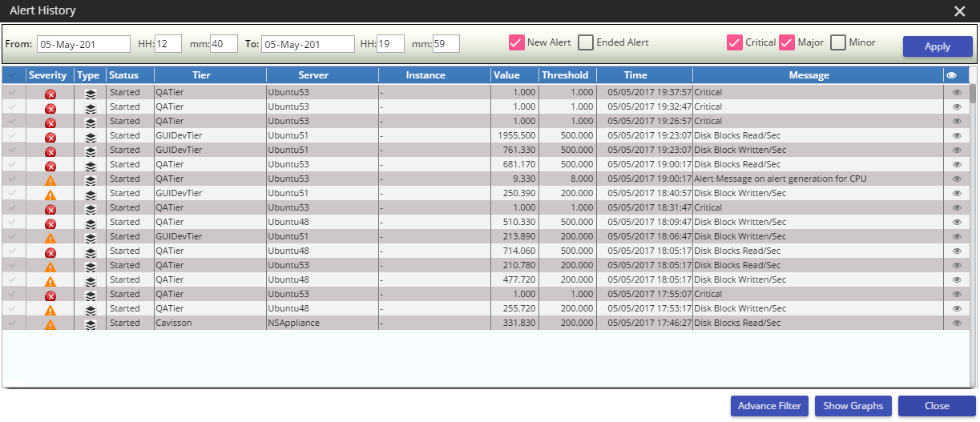Screen dimensions: 980x422
Task: Enable the Minor severity checkbox
Action: [838, 42]
